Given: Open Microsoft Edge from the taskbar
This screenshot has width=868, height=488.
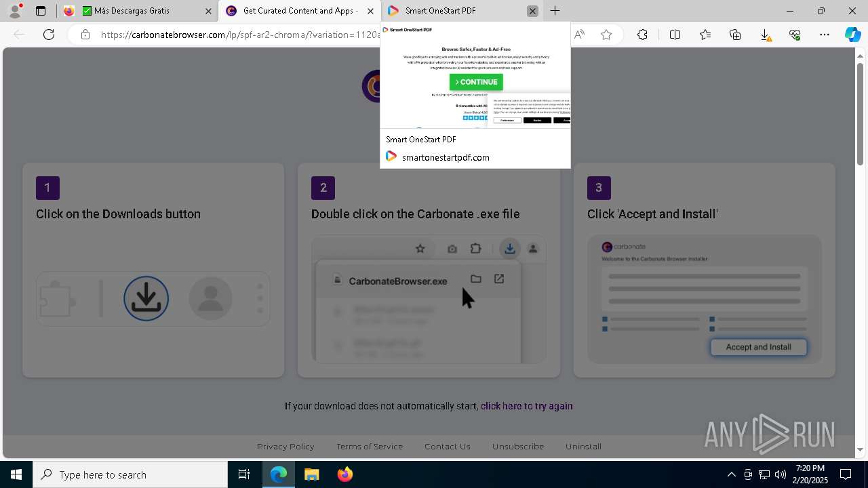Looking at the screenshot, I should pos(279,474).
